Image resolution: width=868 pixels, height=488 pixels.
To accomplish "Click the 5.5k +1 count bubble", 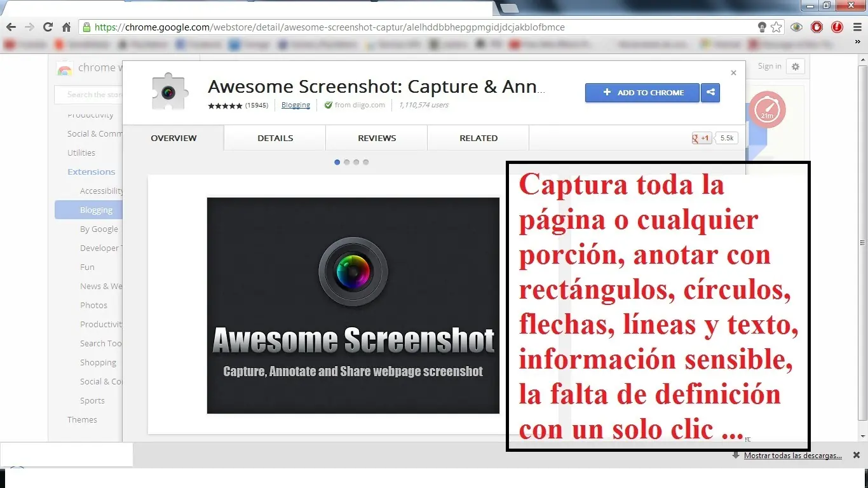I will point(726,138).
